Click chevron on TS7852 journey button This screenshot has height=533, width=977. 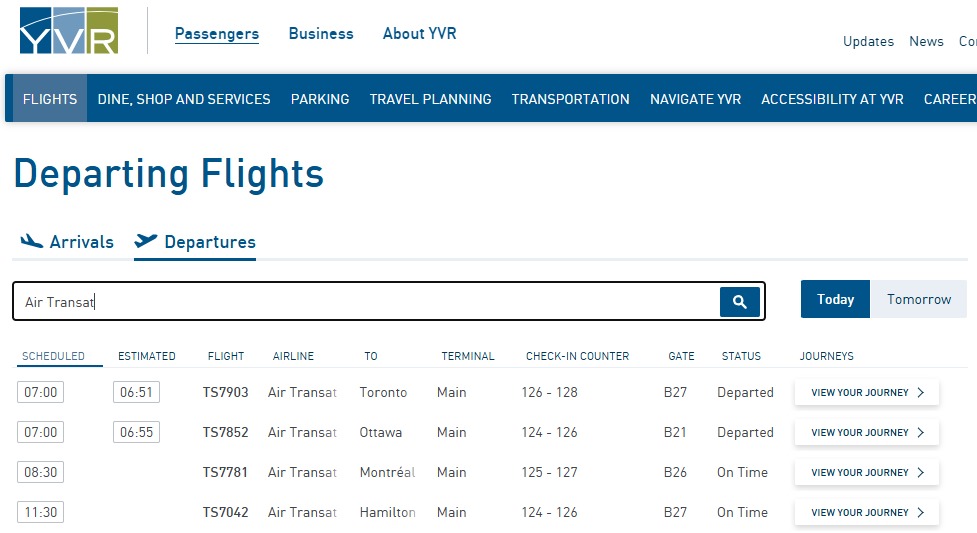click(x=921, y=433)
